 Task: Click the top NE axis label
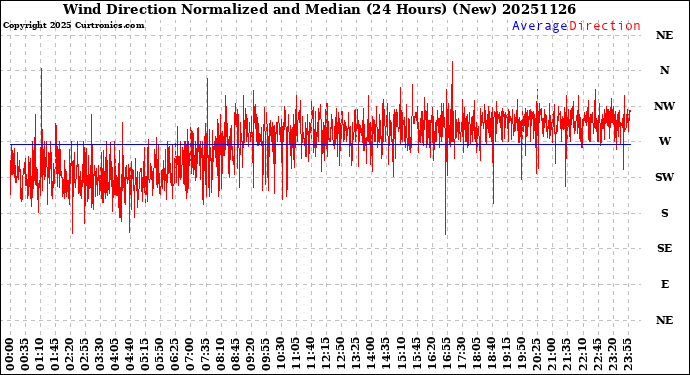click(x=664, y=35)
